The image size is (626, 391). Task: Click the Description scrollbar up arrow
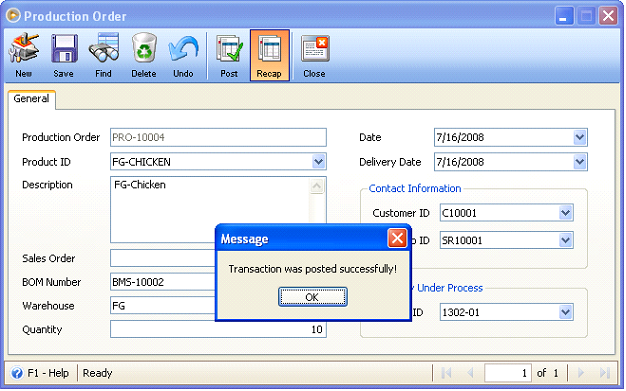[317, 186]
